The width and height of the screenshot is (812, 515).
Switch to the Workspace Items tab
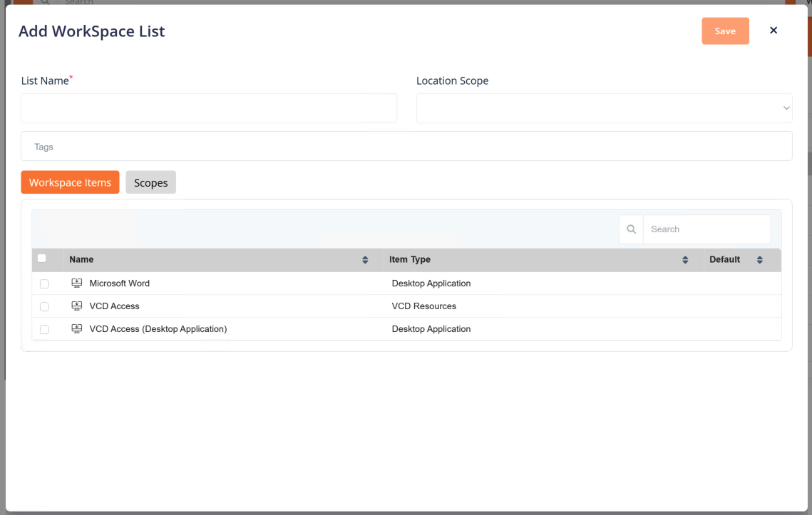(70, 182)
